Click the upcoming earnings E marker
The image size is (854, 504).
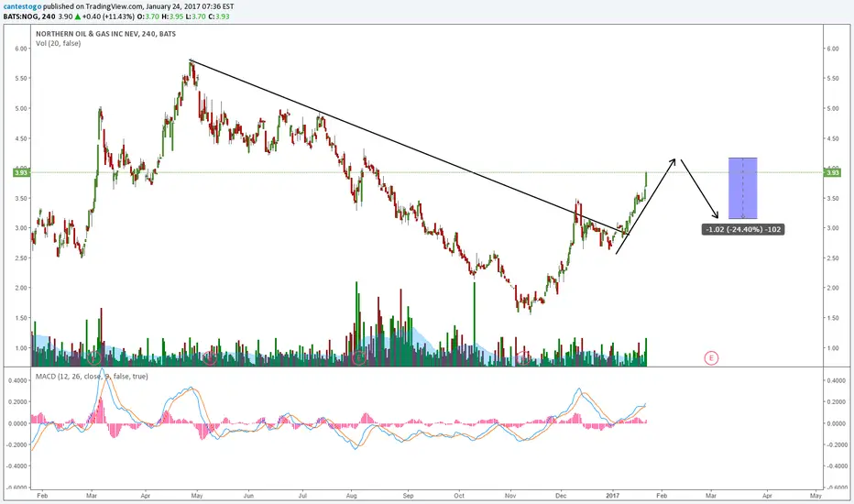711,358
